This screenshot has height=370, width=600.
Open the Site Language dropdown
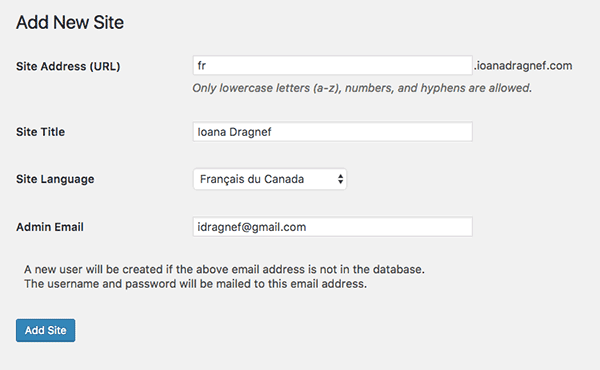pos(270,179)
